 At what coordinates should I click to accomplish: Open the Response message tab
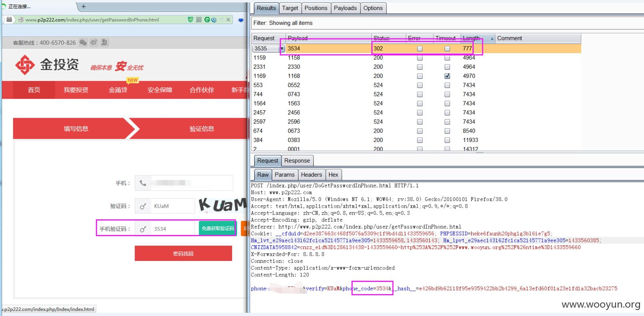tap(297, 161)
